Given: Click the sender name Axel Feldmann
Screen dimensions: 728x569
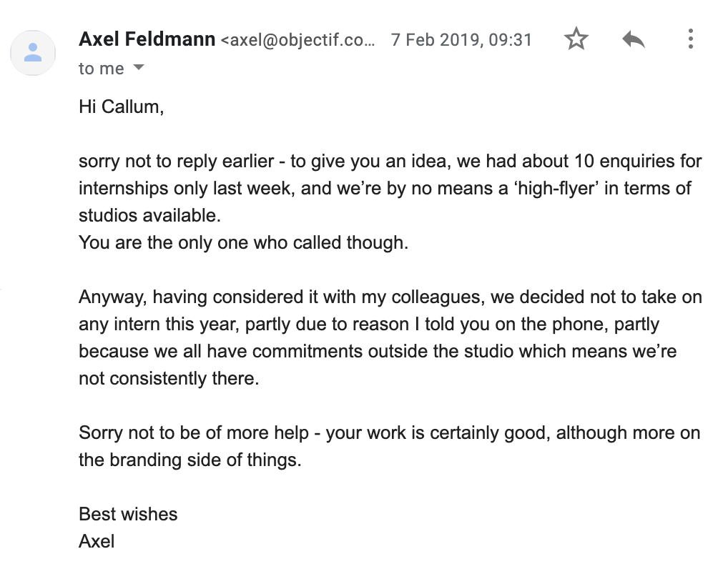Looking at the screenshot, I should point(147,39).
